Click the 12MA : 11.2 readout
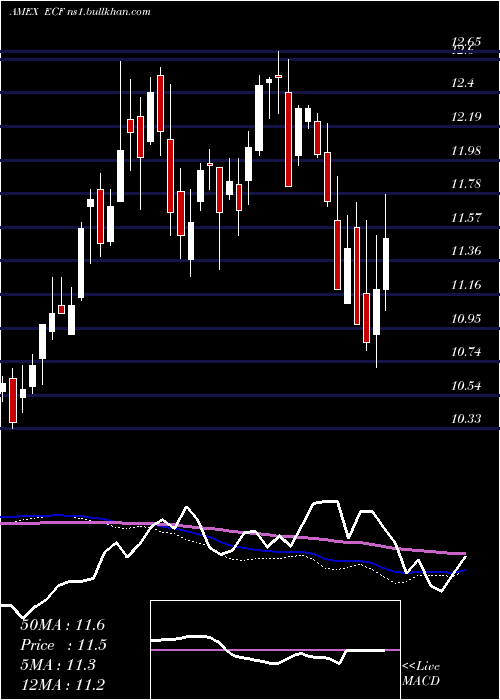500x700 pixels. click(62, 685)
